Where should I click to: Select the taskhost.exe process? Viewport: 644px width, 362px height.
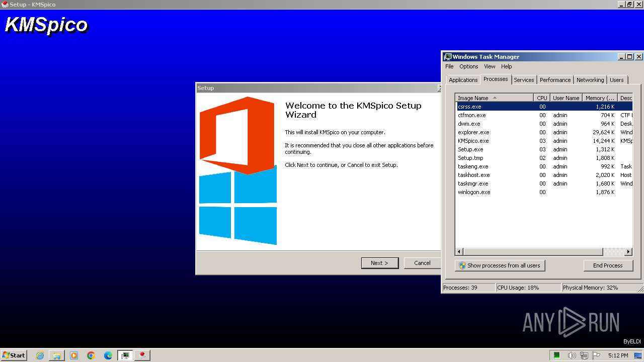(x=544, y=175)
